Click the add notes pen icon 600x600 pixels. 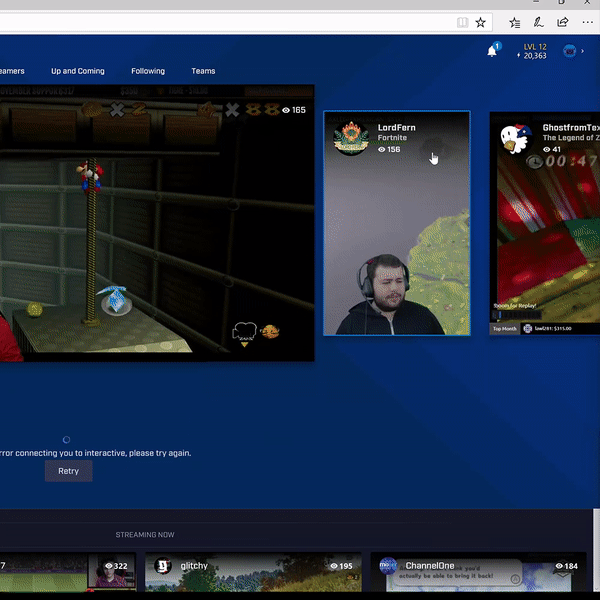[538, 23]
